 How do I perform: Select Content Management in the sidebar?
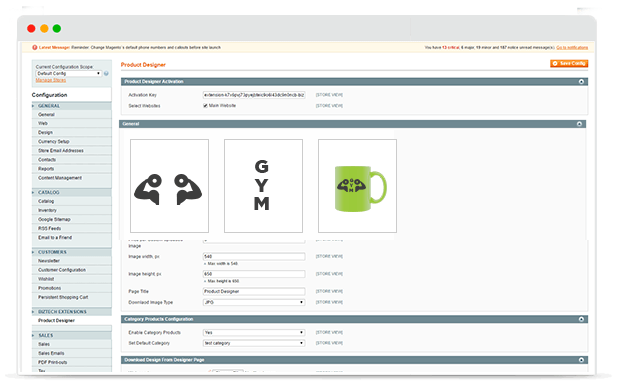click(60, 178)
